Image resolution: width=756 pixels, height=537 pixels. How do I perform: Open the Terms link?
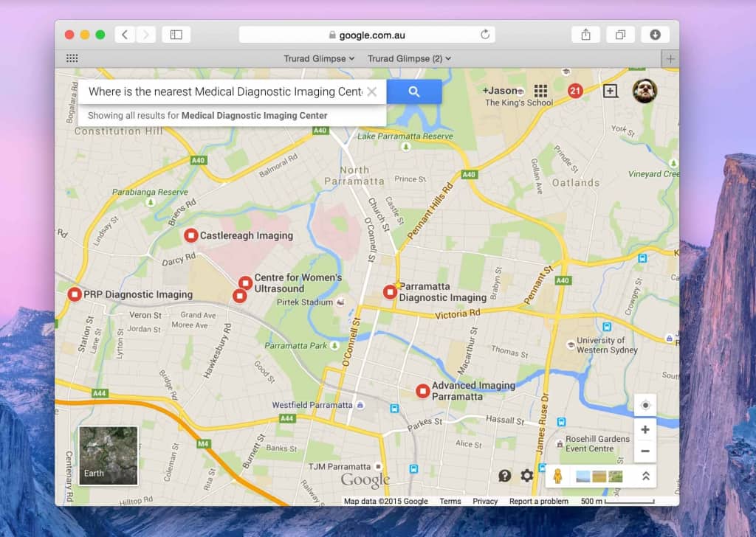click(450, 502)
